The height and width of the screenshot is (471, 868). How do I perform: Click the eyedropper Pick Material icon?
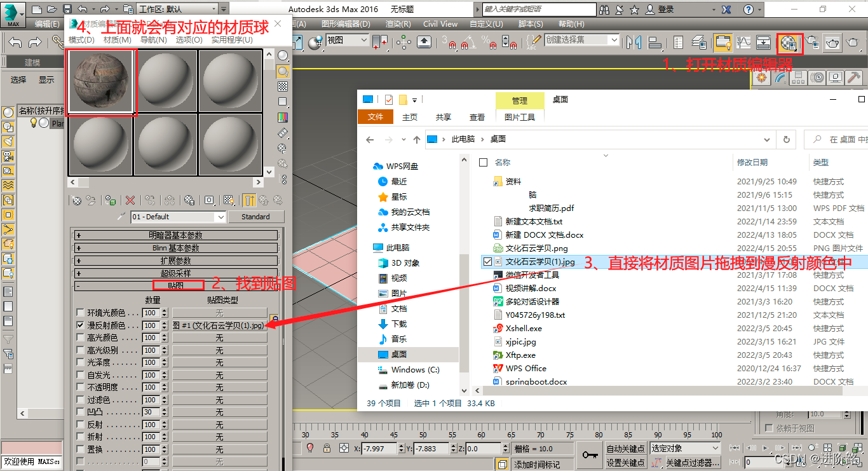(x=123, y=217)
